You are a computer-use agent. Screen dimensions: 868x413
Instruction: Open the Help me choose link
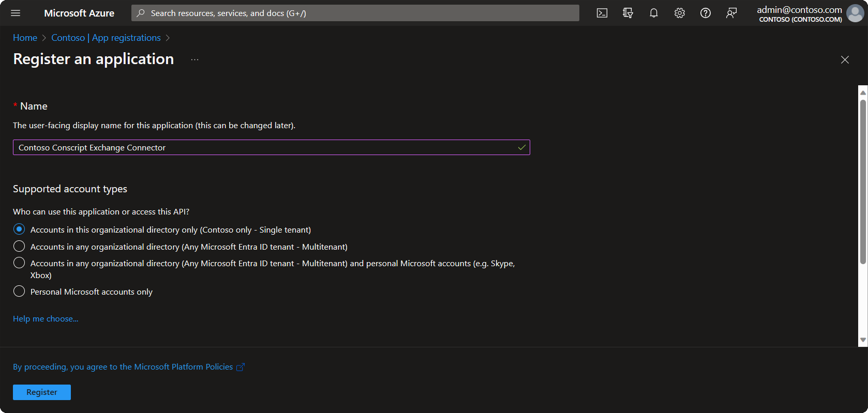(46, 319)
